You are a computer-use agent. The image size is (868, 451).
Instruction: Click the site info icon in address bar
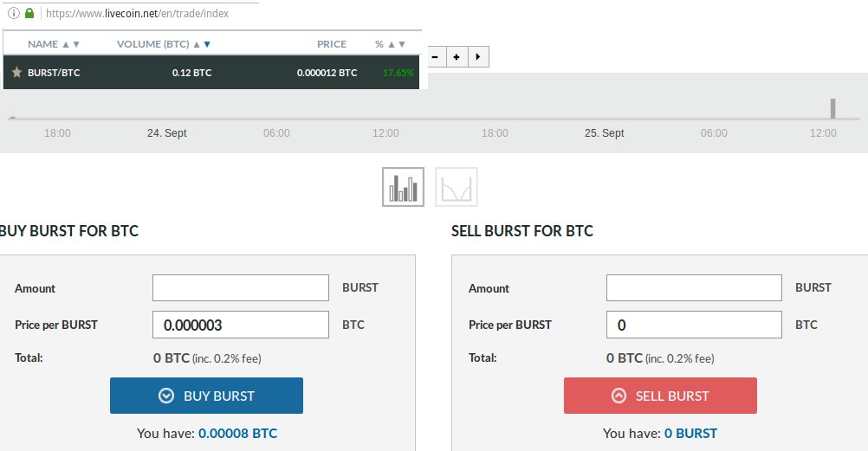pos(13,13)
